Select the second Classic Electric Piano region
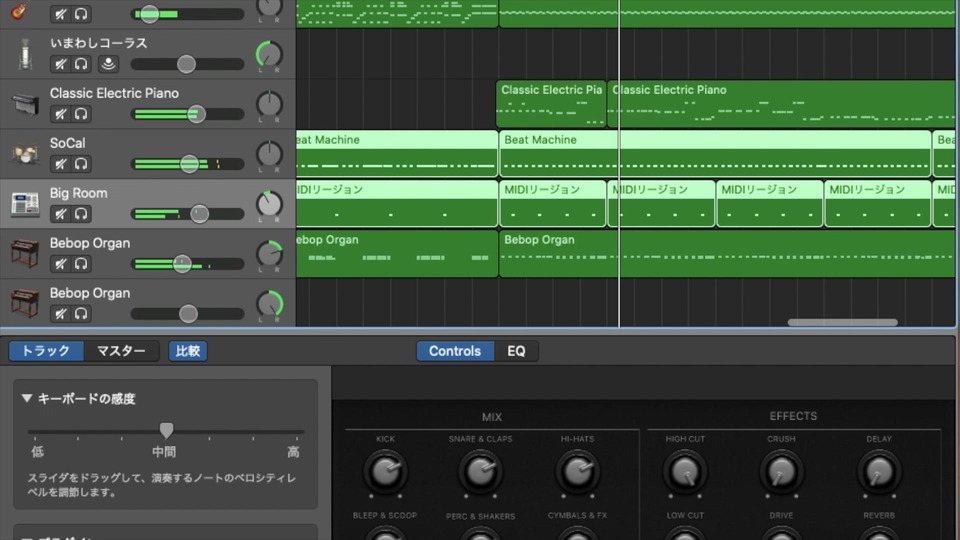 [782, 103]
